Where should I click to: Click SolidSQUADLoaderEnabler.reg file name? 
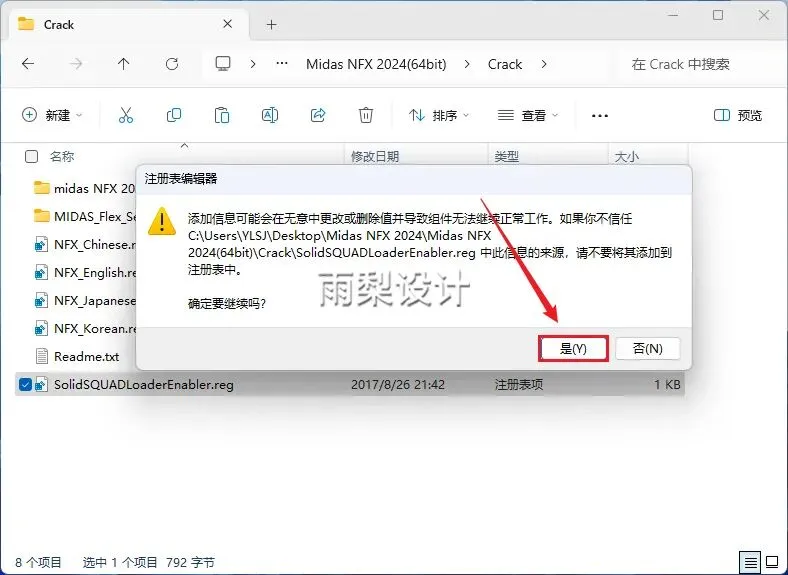[144, 385]
